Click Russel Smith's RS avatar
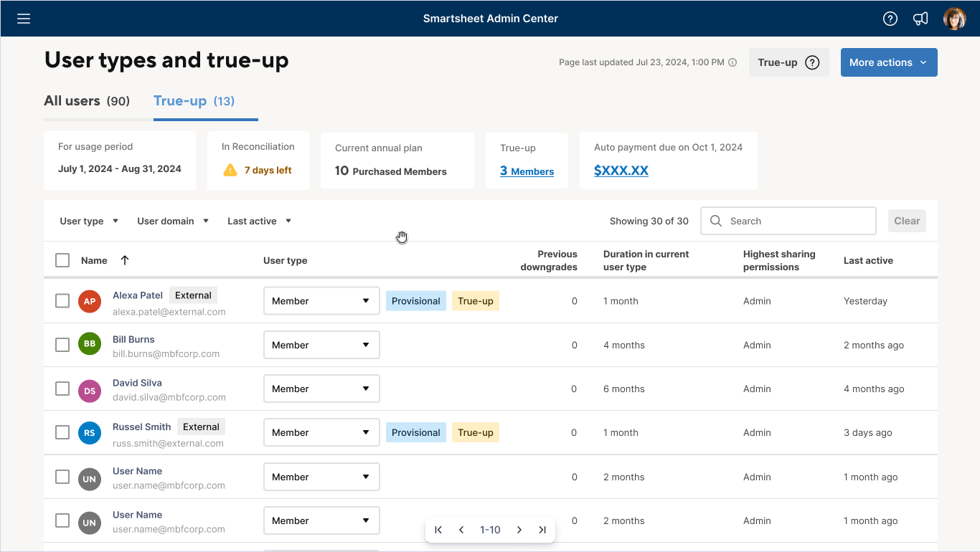980x552 pixels. coord(89,433)
